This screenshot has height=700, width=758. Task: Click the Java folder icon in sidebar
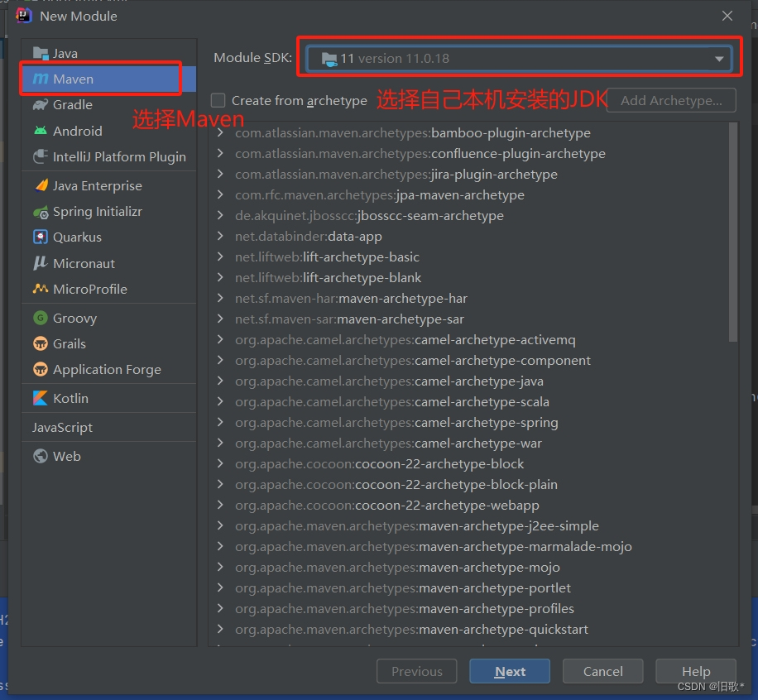pyautogui.click(x=41, y=53)
